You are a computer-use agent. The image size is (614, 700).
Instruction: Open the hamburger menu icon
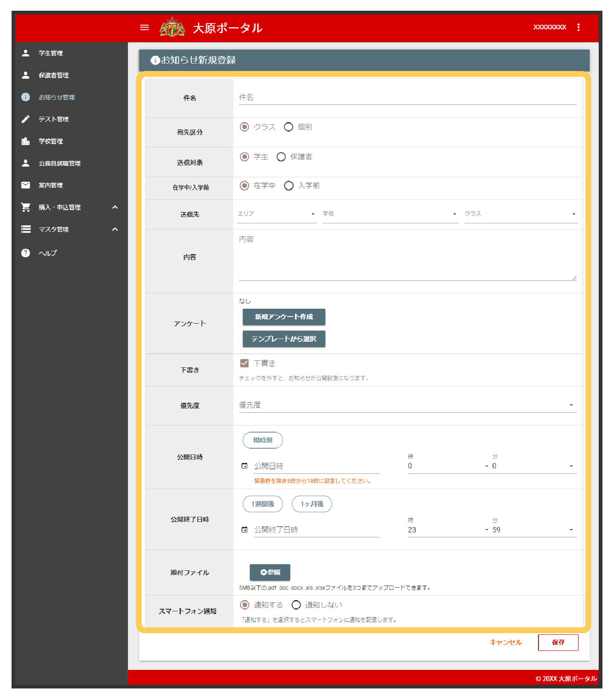(x=145, y=27)
